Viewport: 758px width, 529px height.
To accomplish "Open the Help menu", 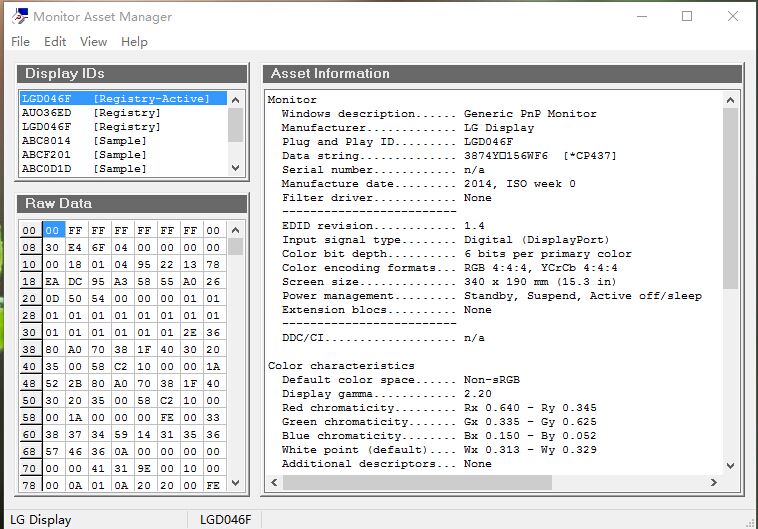I will (x=134, y=42).
